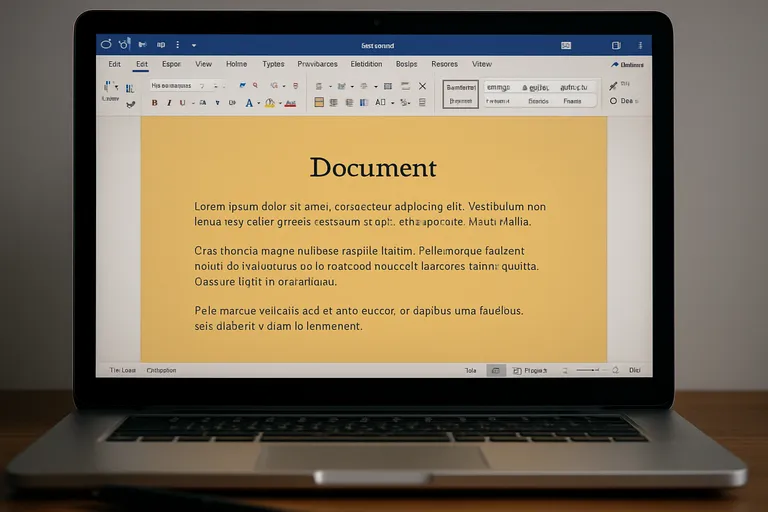Adjust the zoom slider in status bar
The height and width of the screenshot is (512, 768).
click(x=590, y=370)
